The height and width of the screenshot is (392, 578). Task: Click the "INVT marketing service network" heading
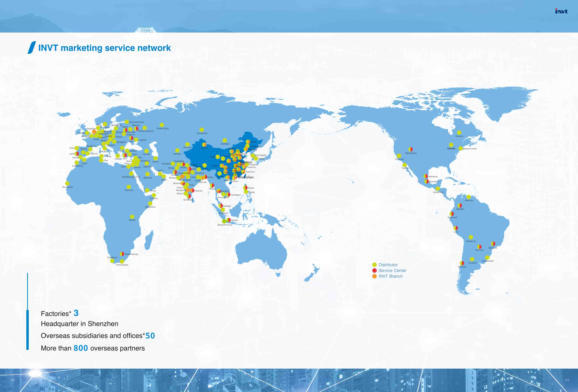pos(104,48)
